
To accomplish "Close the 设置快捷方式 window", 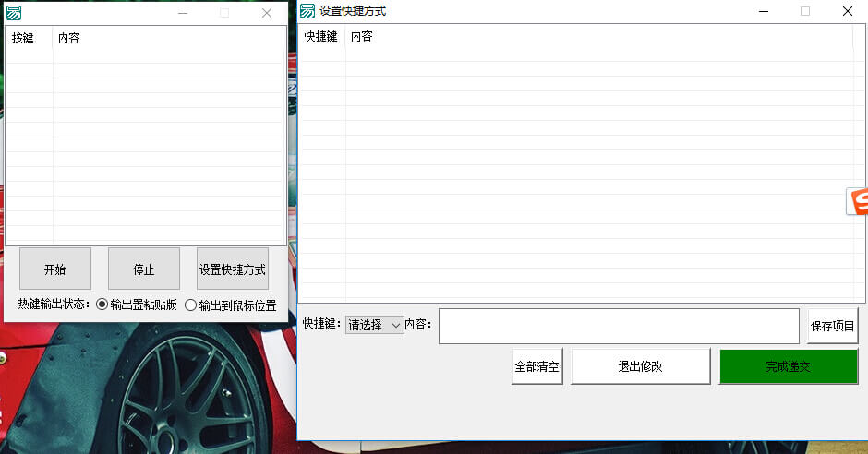I will point(847,11).
